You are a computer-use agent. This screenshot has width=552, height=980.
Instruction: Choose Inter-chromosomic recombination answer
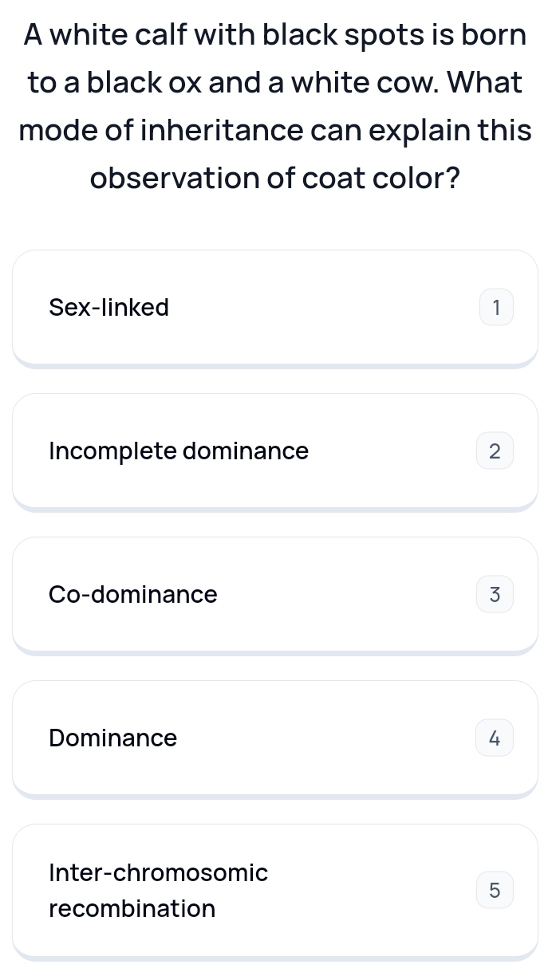275,891
